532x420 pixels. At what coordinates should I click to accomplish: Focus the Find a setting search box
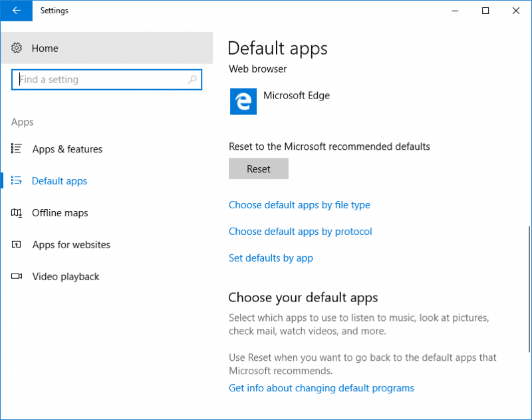tap(106, 80)
